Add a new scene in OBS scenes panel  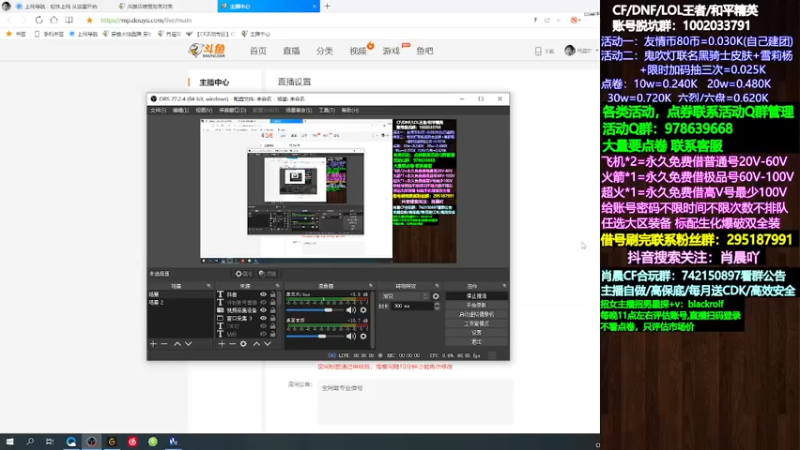click(153, 344)
